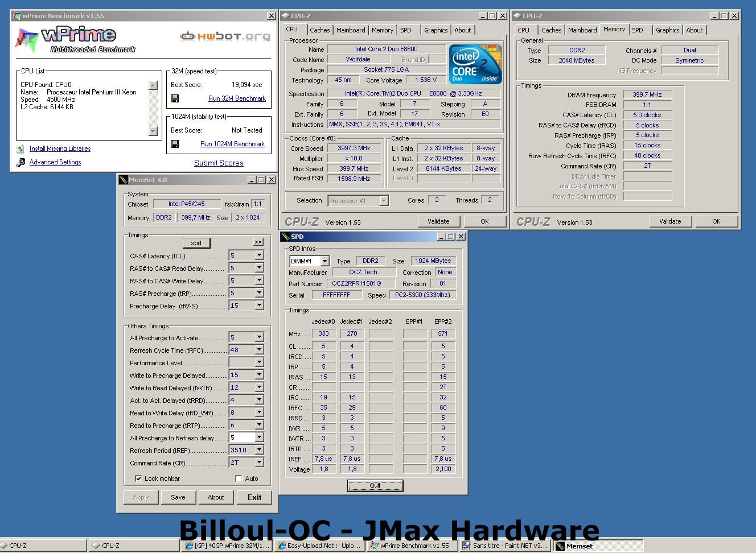Switch to Memset taskbar item
756x553 pixels.
(x=598, y=546)
